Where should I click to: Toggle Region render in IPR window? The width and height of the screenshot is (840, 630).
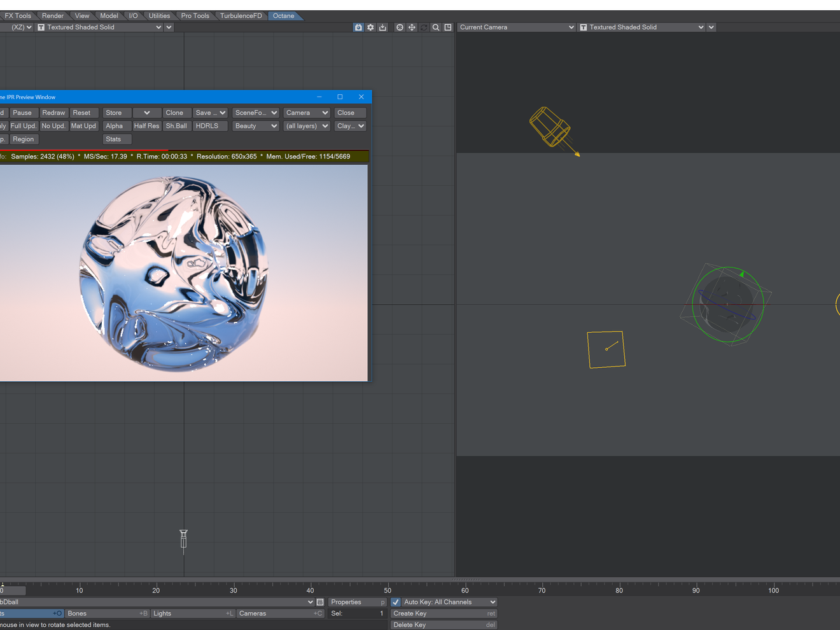pos(24,139)
